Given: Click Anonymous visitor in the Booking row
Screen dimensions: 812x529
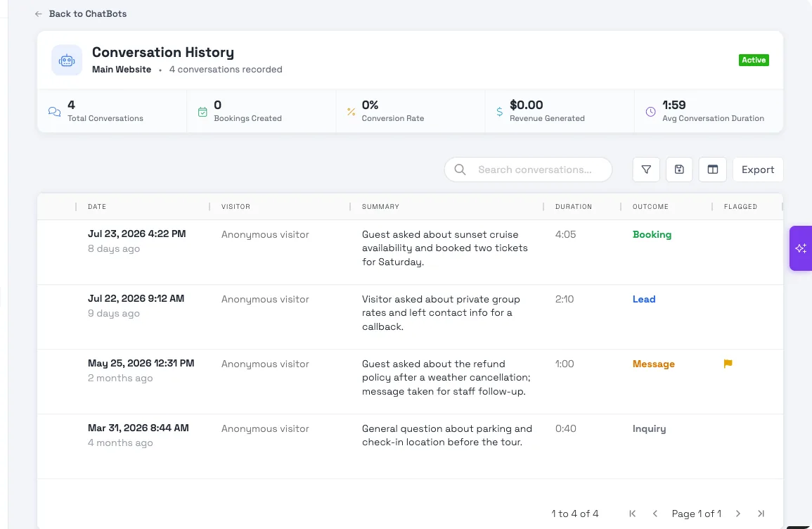Looking at the screenshot, I should coord(265,235).
